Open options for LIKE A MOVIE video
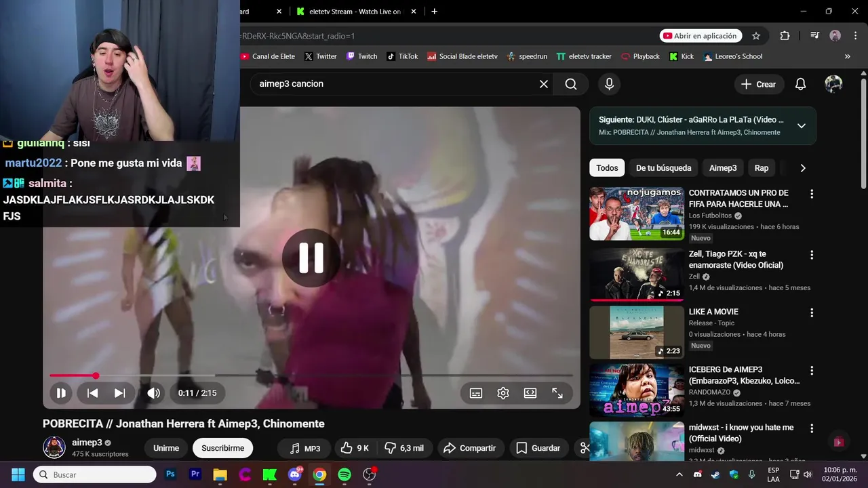 [x=811, y=312]
